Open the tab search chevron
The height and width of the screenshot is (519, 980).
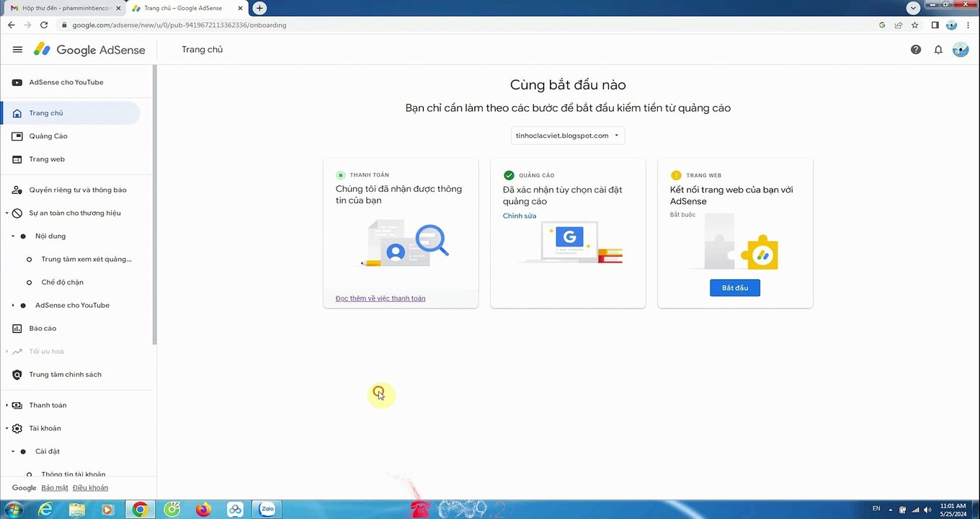(x=914, y=8)
